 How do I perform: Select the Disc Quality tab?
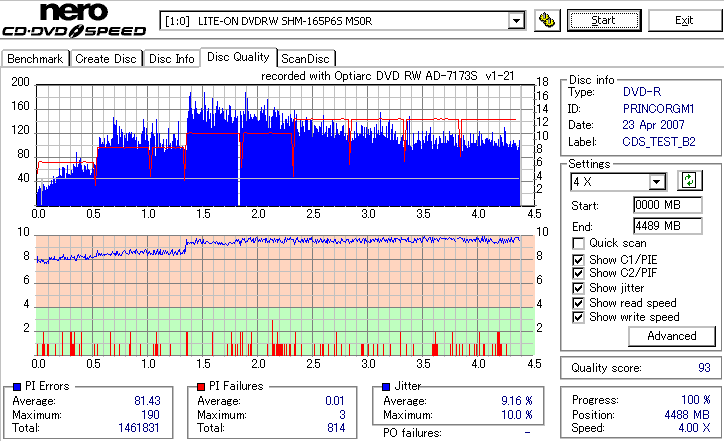click(238, 57)
